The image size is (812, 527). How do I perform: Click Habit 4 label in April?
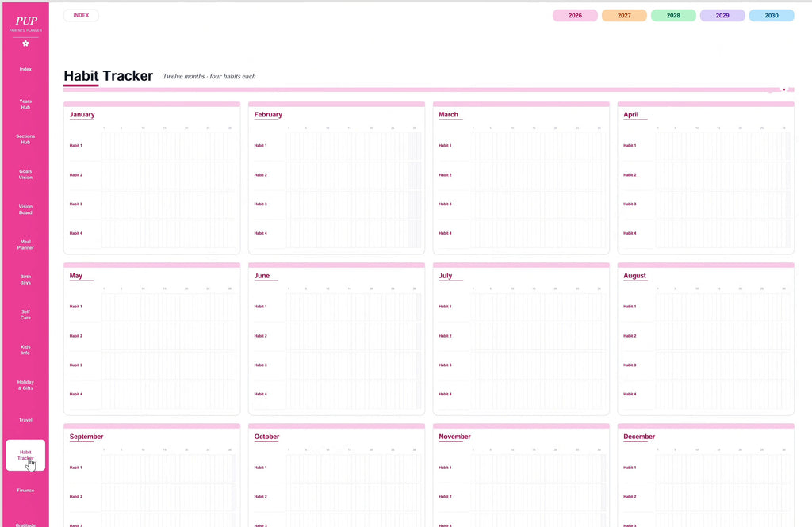click(630, 233)
